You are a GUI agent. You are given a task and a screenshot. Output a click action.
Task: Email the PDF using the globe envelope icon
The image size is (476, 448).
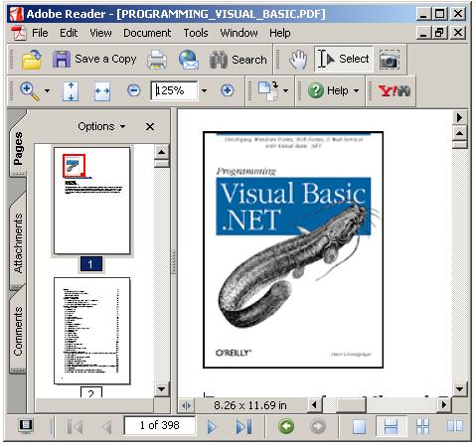coord(189,60)
